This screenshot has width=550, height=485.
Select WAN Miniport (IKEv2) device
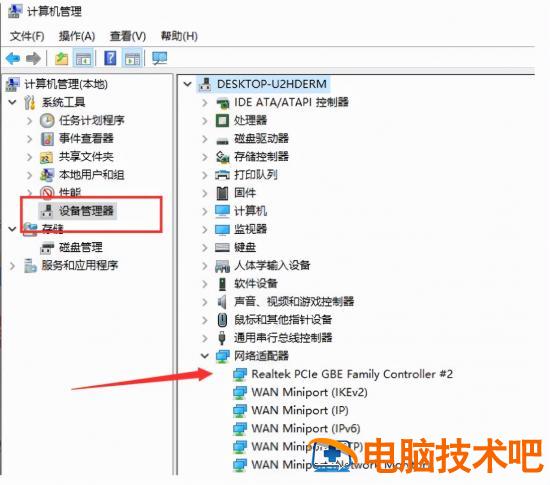pos(309,392)
